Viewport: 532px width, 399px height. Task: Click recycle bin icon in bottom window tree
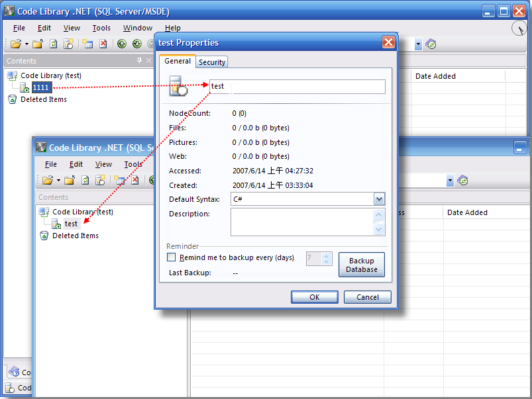point(44,236)
